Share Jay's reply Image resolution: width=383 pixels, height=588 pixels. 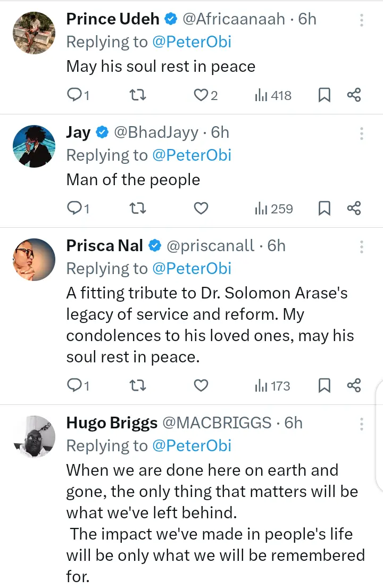coord(354,209)
